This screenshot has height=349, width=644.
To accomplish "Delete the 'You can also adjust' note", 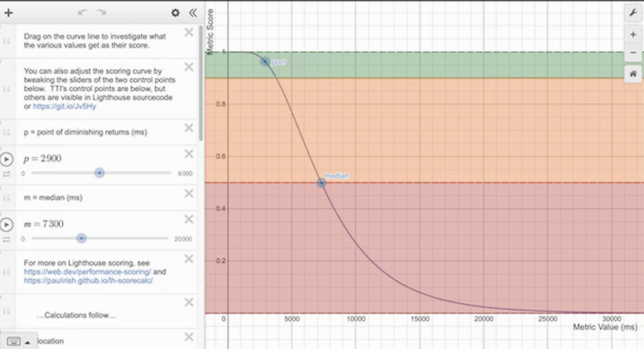I will coord(189,67).
